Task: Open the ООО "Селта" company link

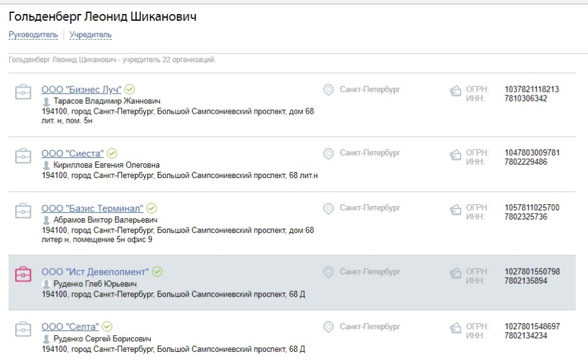Action: pyautogui.click(x=70, y=327)
